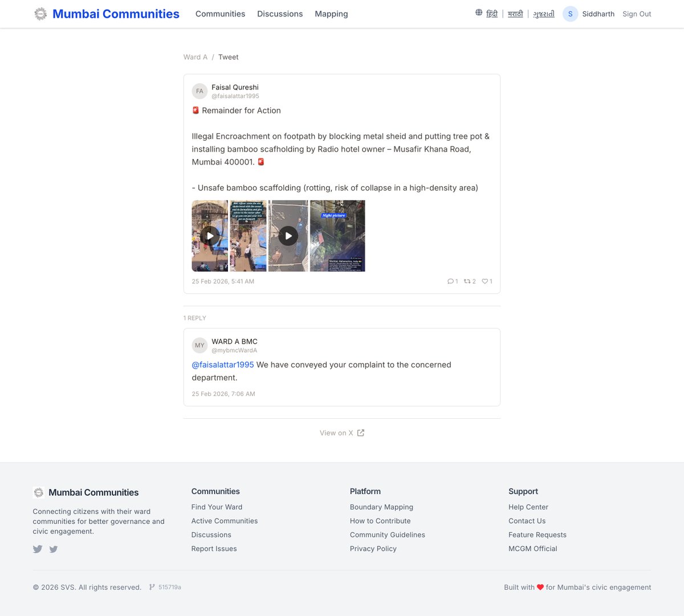The width and height of the screenshot is (684, 616).
Task: Open replies via the speech bubble icon
Action: tap(450, 281)
